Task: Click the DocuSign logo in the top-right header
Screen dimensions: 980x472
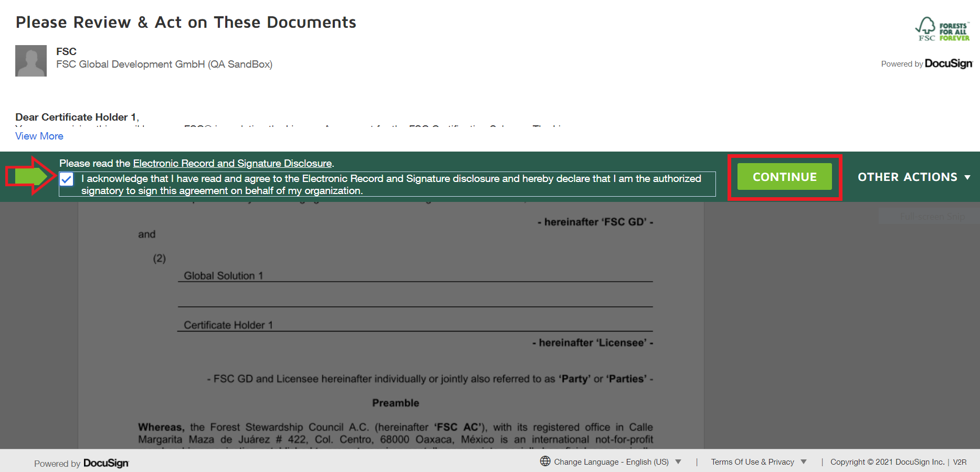Action: pos(948,63)
